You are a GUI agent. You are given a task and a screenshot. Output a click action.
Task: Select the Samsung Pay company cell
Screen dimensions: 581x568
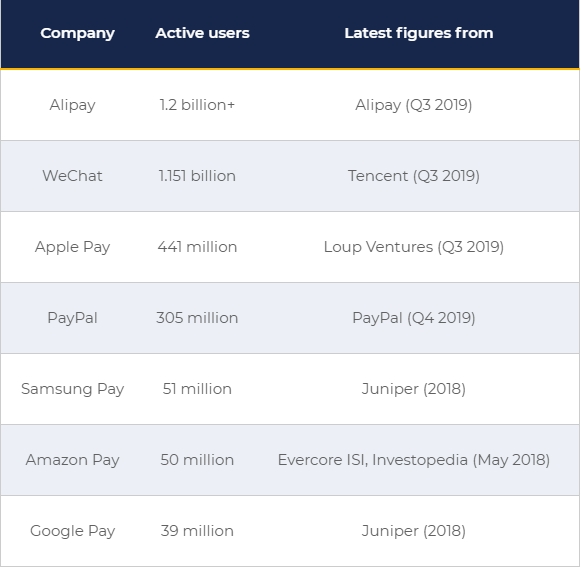(x=73, y=389)
